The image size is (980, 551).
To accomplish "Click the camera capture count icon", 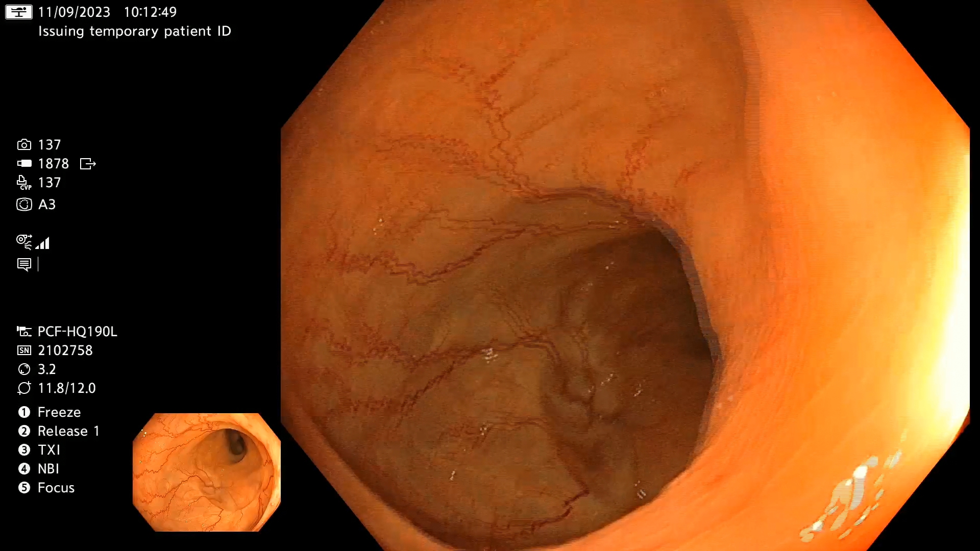I will point(24,145).
